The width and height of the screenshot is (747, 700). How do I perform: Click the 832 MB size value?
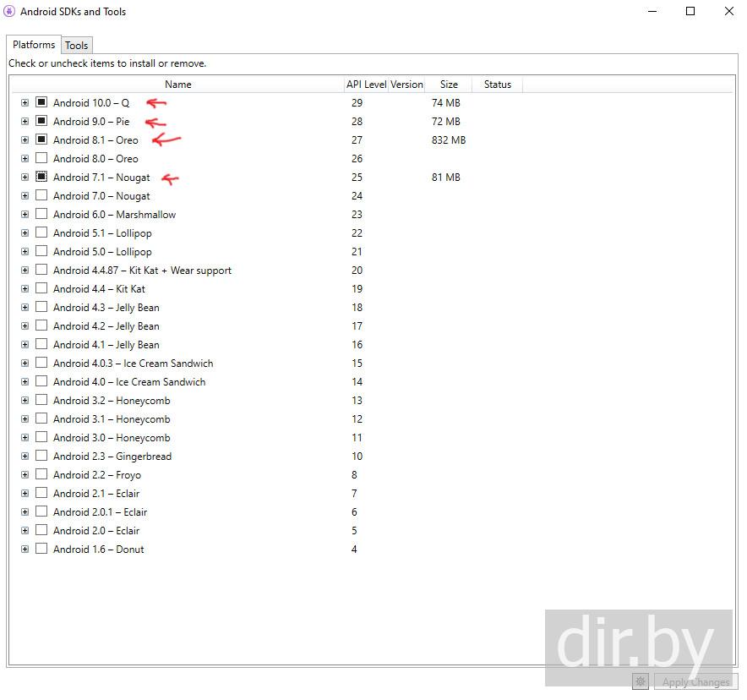click(449, 140)
